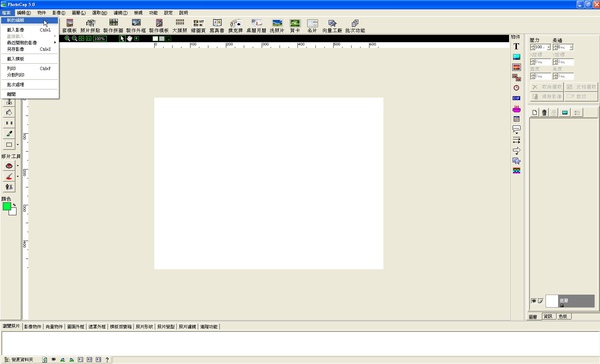Click the 反相選取 invert selection button

[581, 87]
